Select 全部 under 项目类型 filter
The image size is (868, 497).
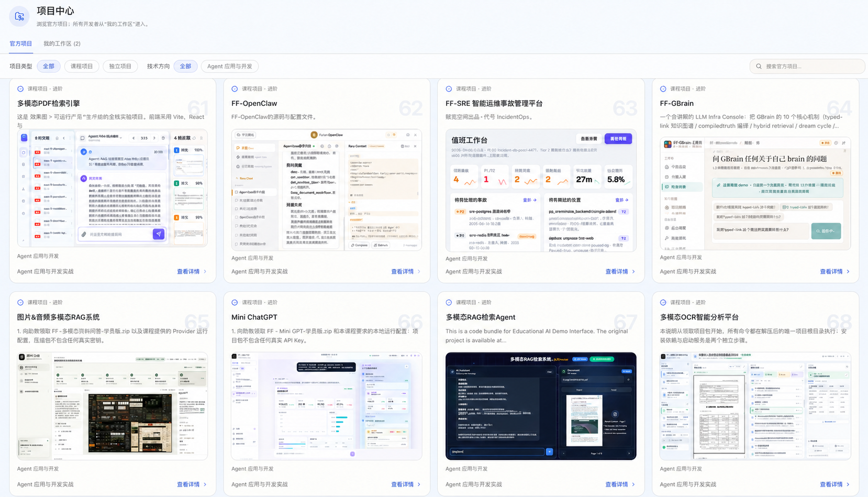49,67
